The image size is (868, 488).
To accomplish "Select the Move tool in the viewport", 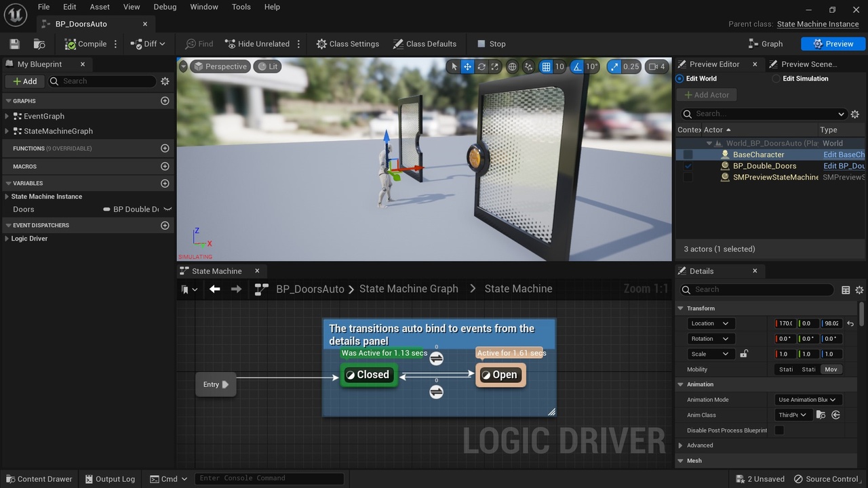I will 467,66.
